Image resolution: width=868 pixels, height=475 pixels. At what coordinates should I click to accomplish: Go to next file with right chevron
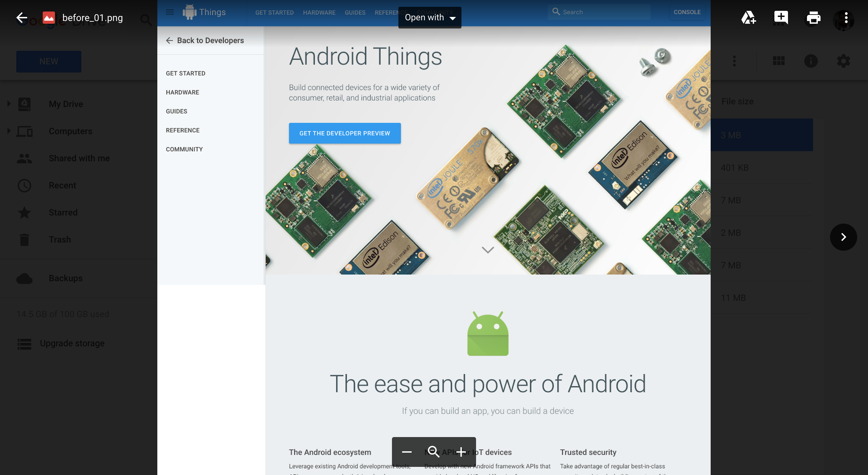843,237
